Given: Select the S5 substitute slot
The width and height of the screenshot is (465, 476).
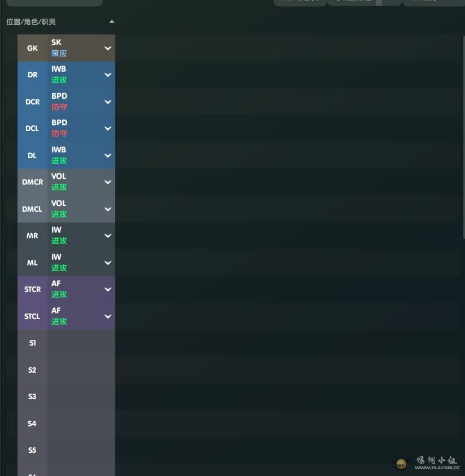Looking at the screenshot, I should (x=32, y=450).
